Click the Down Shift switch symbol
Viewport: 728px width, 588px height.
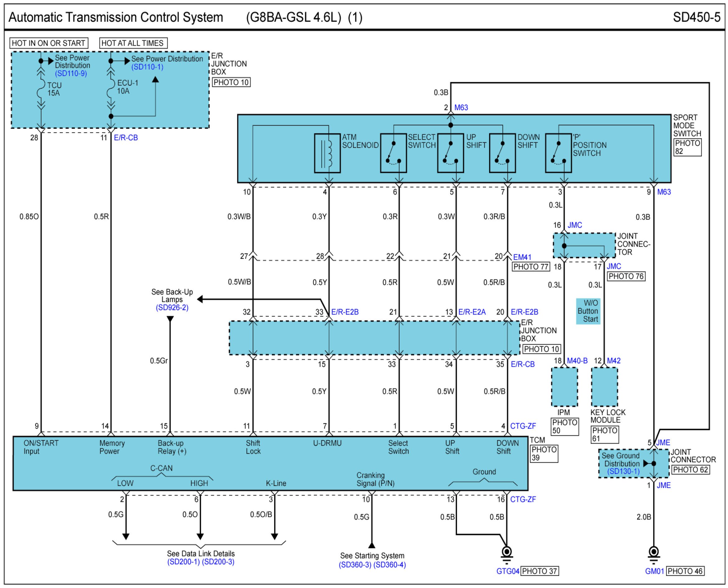point(502,153)
